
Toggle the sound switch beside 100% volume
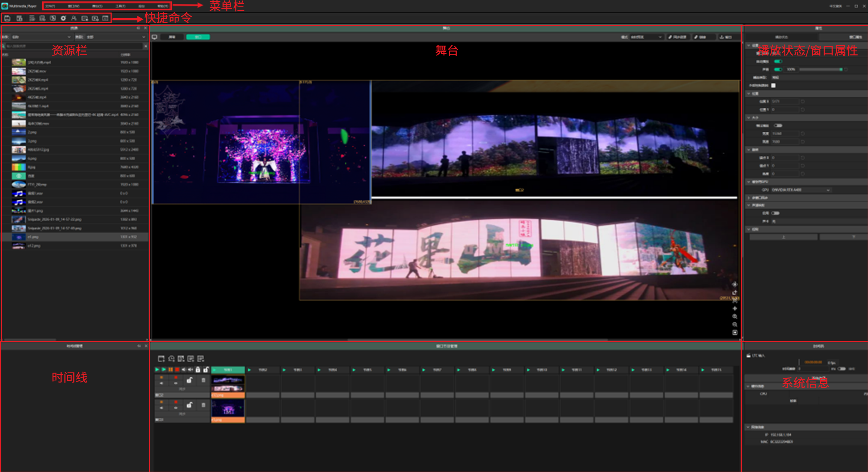778,69
